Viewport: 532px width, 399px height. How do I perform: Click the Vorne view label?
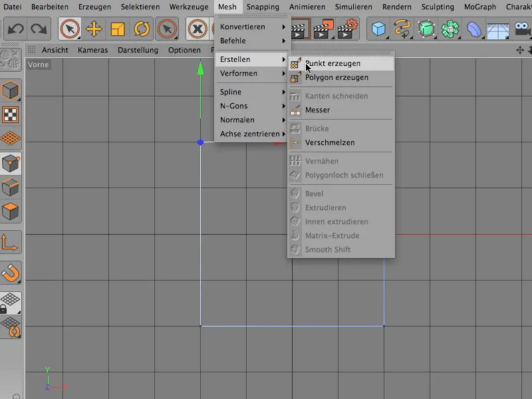pos(39,65)
